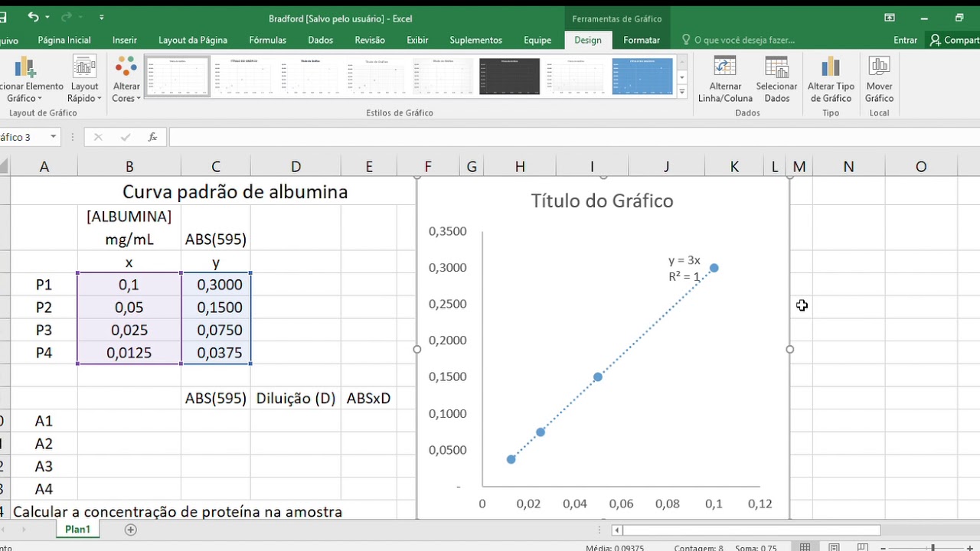Select column N header
980x551 pixels.
click(x=848, y=166)
